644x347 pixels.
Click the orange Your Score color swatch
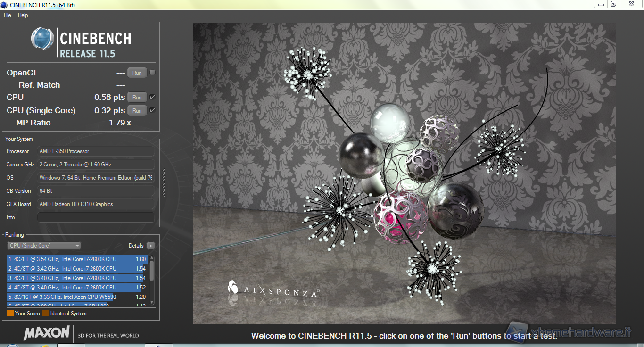pyautogui.click(x=10, y=314)
